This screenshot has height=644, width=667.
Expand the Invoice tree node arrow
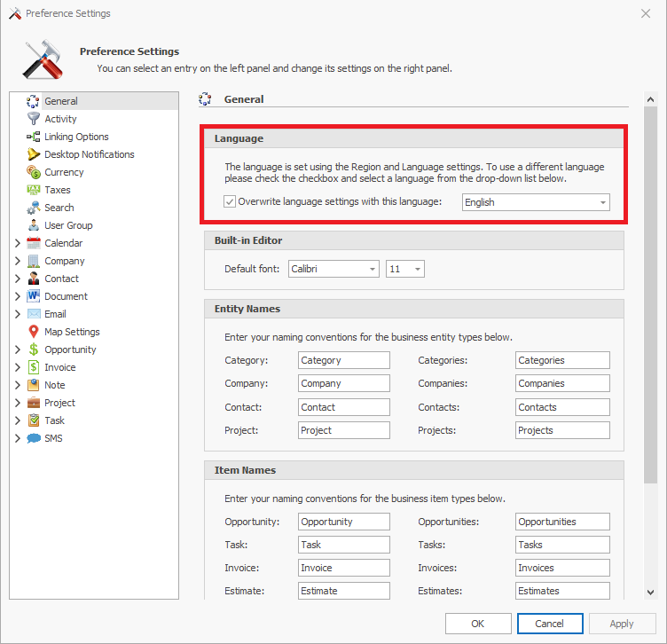click(18, 367)
